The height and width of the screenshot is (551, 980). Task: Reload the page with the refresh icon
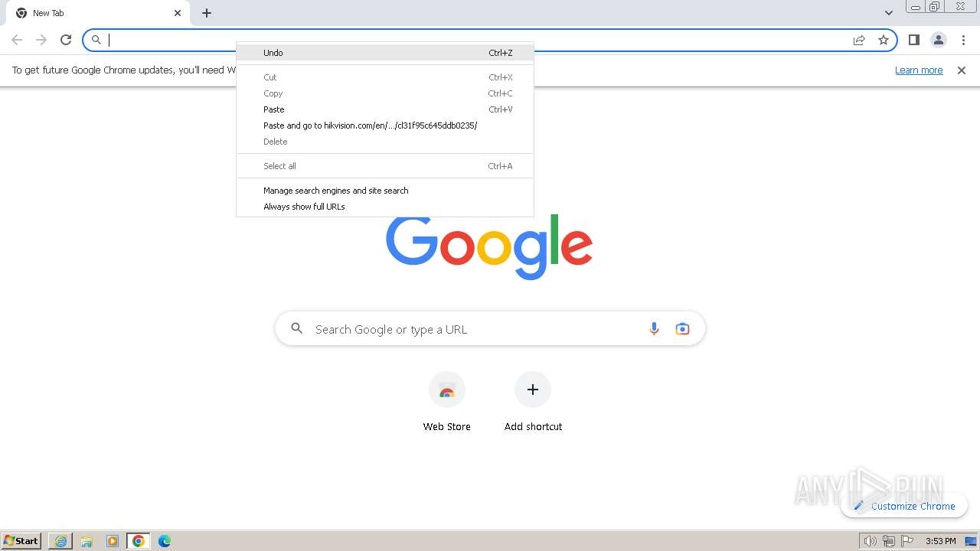tap(66, 40)
